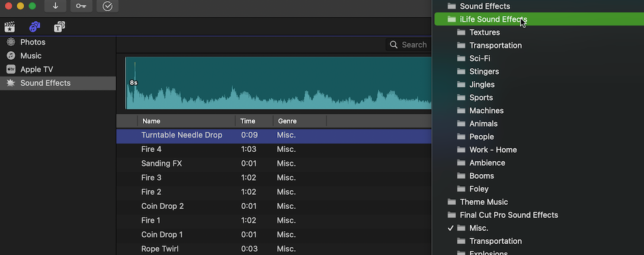This screenshot has width=644, height=255.
Task: Select Theme Music from the category list
Action: coord(483,202)
